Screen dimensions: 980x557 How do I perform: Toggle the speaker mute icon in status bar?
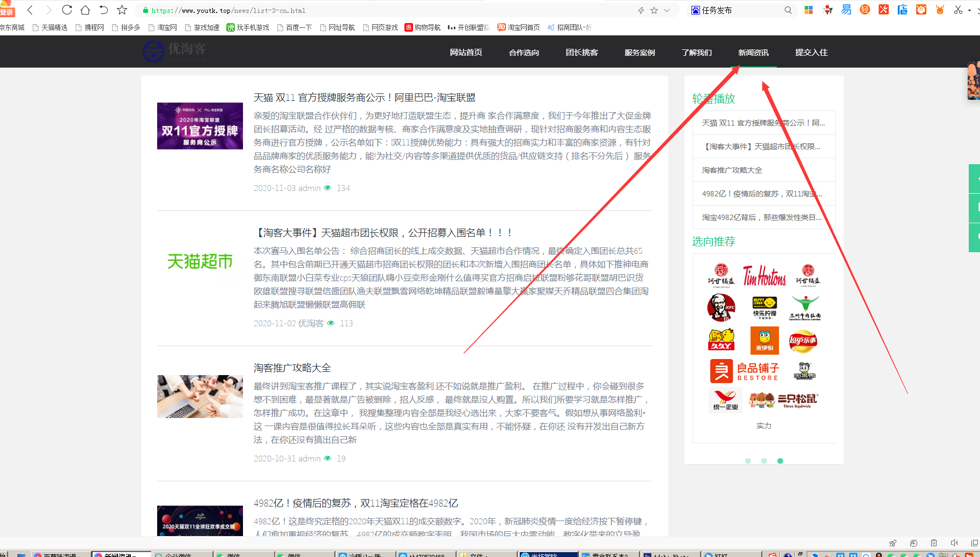(x=954, y=543)
